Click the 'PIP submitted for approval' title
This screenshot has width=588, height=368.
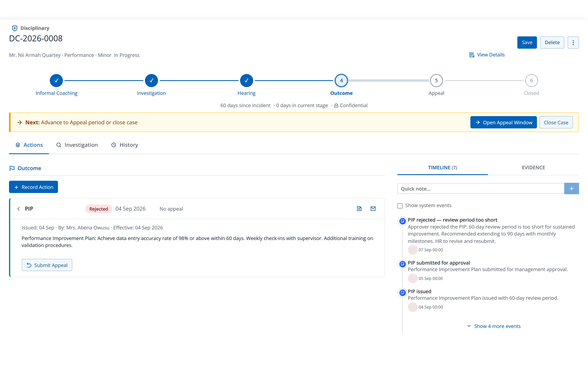click(439, 263)
